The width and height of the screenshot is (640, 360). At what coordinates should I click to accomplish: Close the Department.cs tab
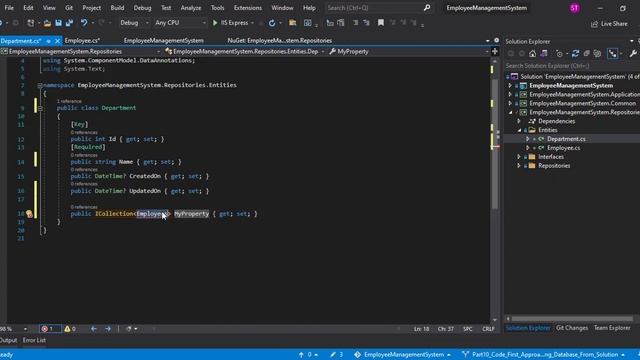(x=57, y=41)
